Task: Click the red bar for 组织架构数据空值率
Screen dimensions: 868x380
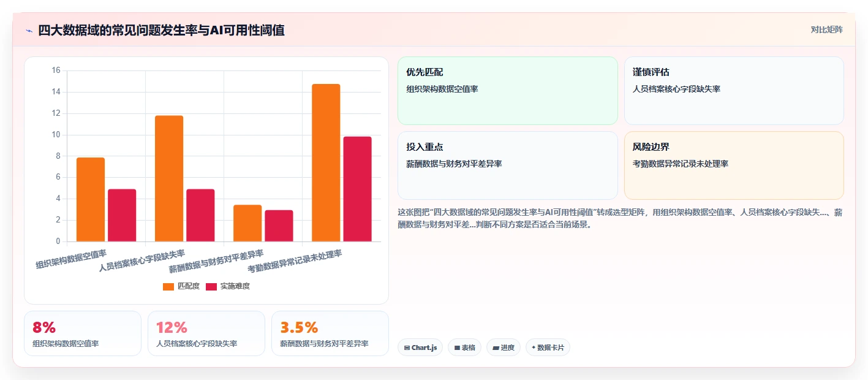Action: [x=122, y=215]
